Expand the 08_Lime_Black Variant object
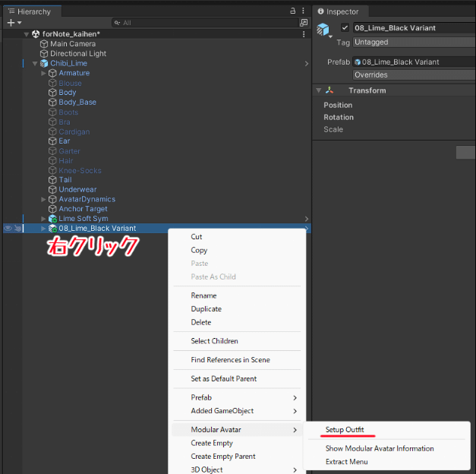This screenshot has height=474, width=476. [x=43, y=228]
